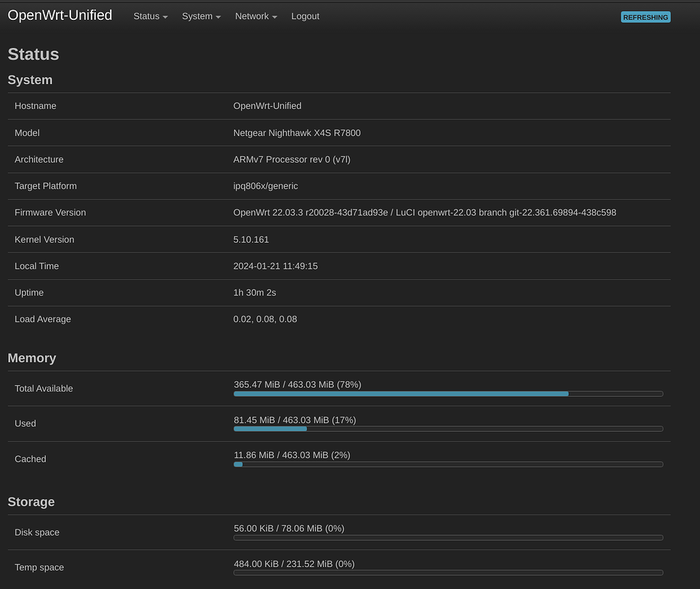Click the Total Available memory progress bar

(448, 394)
